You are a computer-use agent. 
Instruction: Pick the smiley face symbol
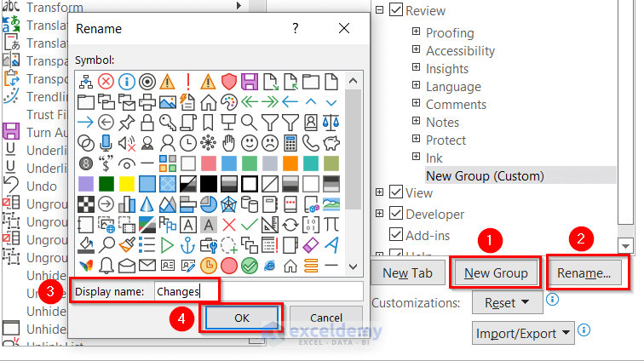[250, 143]
